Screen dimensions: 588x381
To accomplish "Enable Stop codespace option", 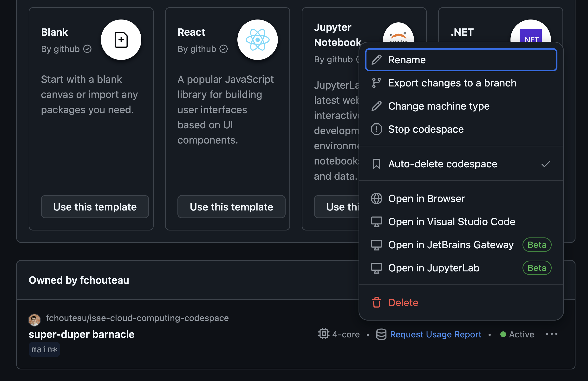I will 425,129.
